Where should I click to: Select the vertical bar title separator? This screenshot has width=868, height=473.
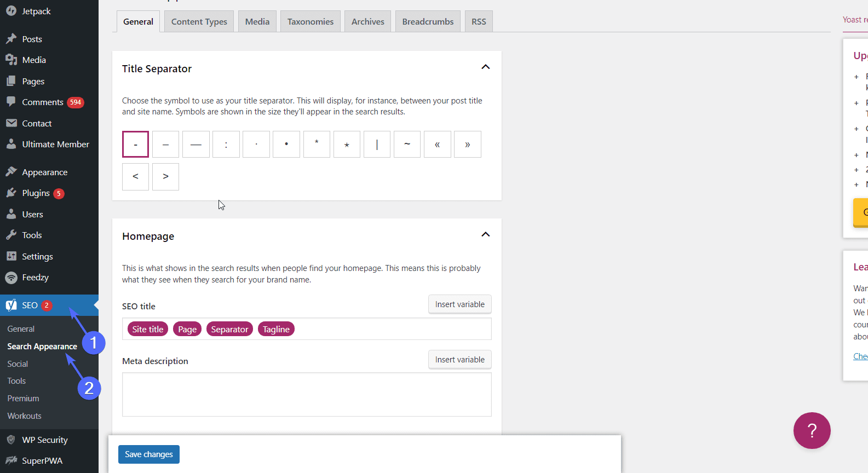click(377, 145)
